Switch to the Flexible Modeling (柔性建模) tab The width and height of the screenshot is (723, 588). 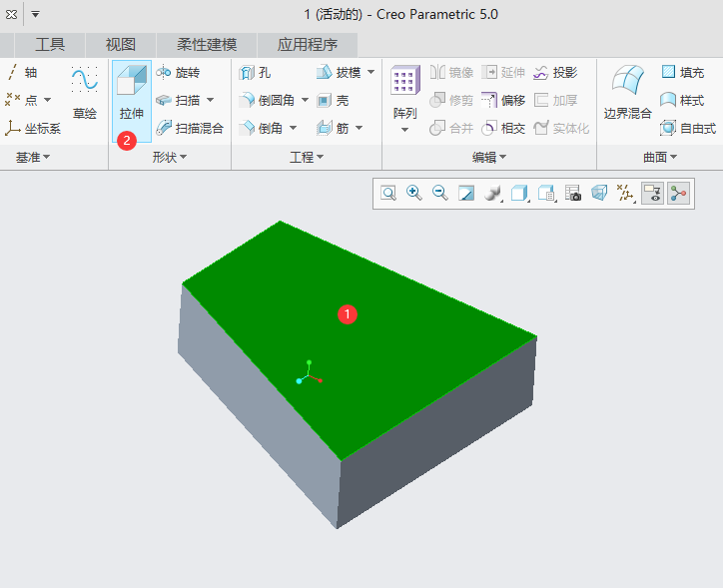207,45
